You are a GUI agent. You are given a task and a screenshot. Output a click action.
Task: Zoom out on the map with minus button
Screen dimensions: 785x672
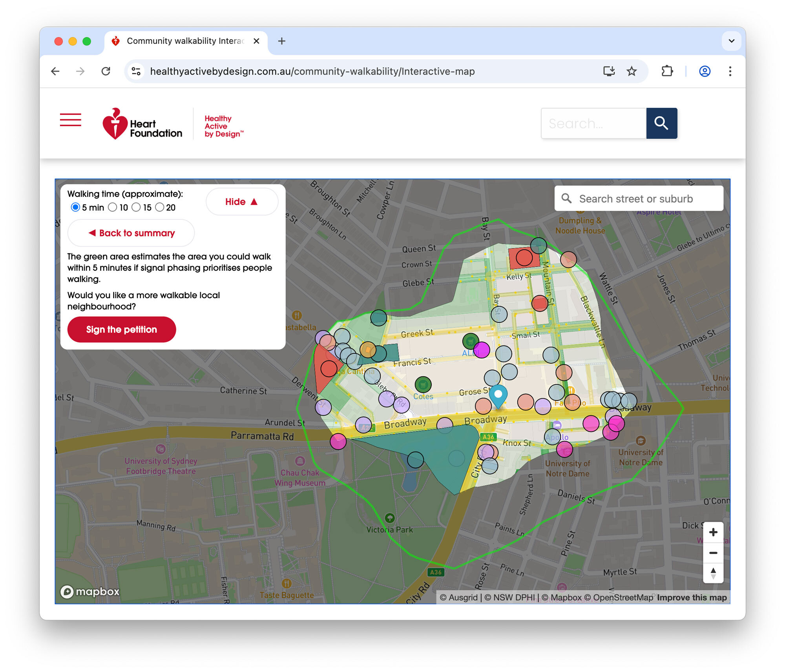click(713, 553)
